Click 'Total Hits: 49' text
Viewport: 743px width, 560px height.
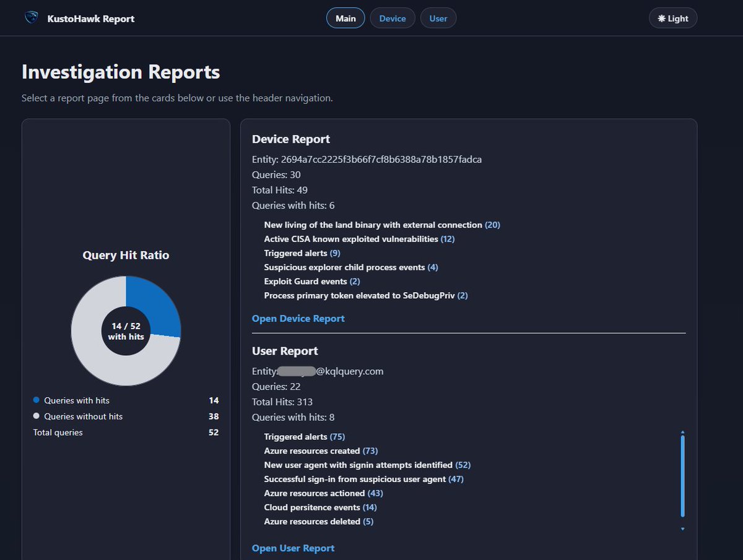pos(280,190)
